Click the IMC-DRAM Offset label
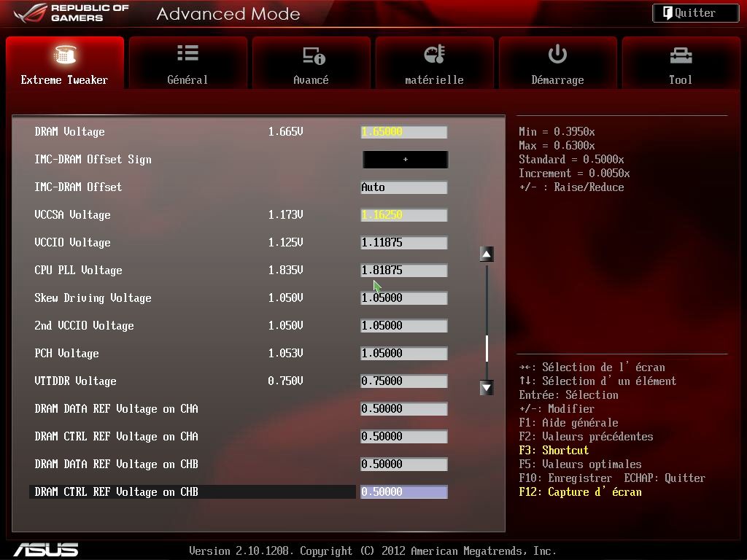The image size is (747, 560). (78, 187)
